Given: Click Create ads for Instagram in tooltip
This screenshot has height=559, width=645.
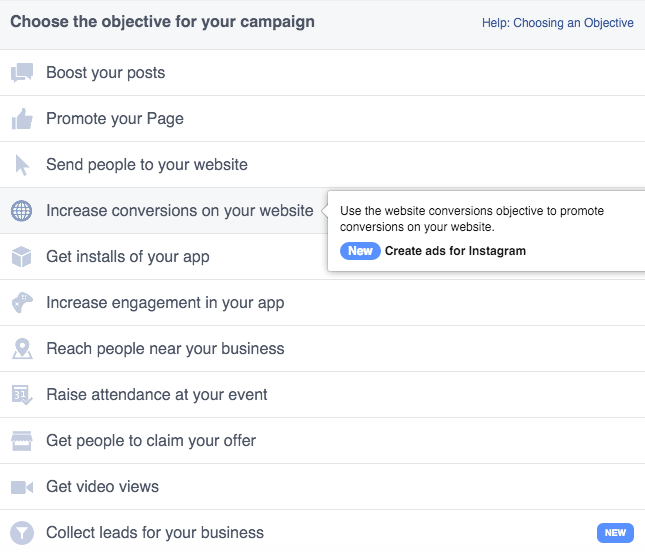Looking at the screenshot, I should pos(455,251).
